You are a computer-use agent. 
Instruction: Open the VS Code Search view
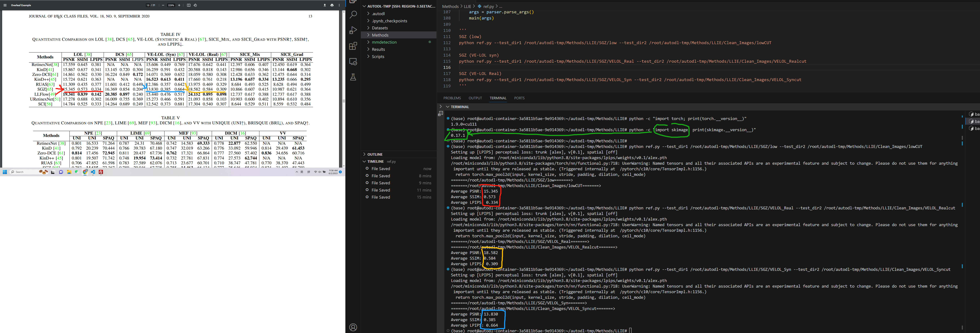(353, 15)
